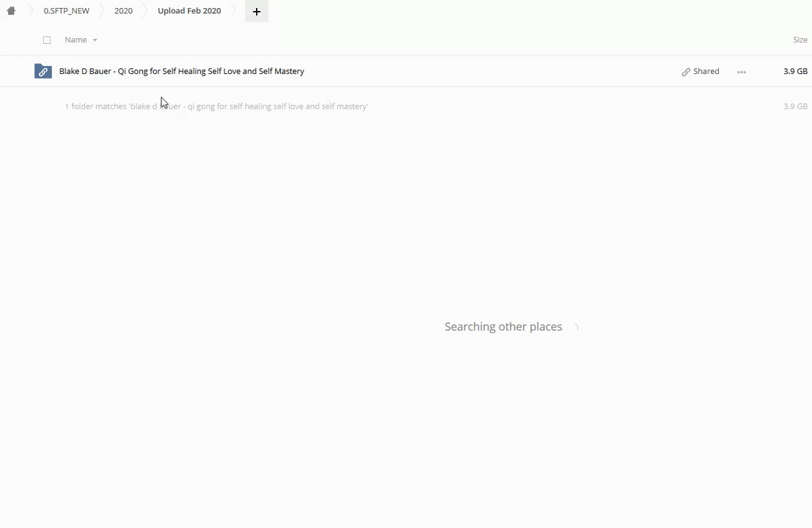Click the shared folder icon thumbnail
The width and height of the screenshot is (812, 528).
point(43,71)
